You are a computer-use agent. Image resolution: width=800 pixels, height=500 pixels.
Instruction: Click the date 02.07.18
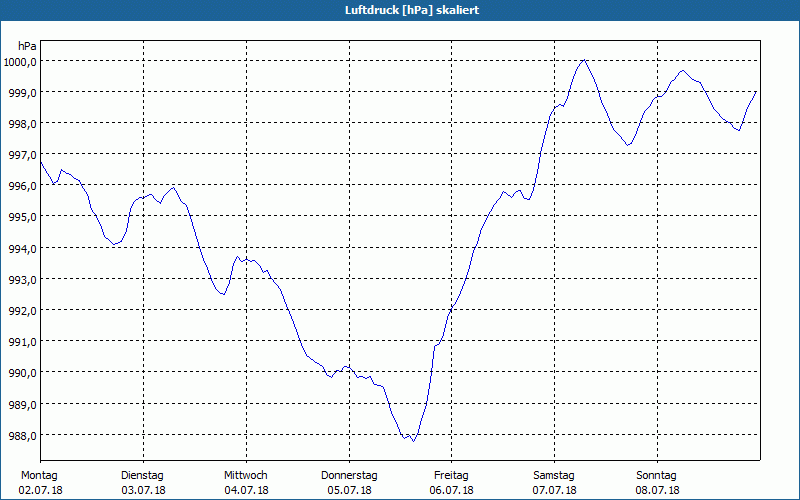(x=40, y=490)
